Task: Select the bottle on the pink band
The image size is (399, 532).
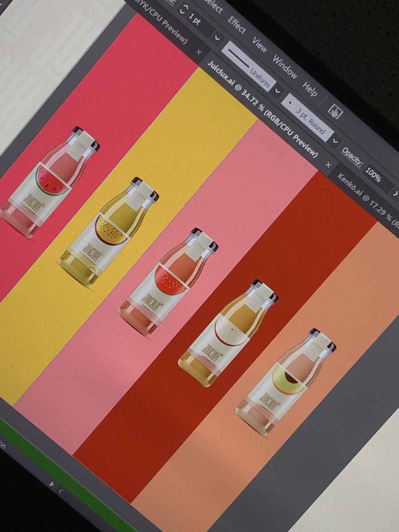Action: tap(168, 282)
